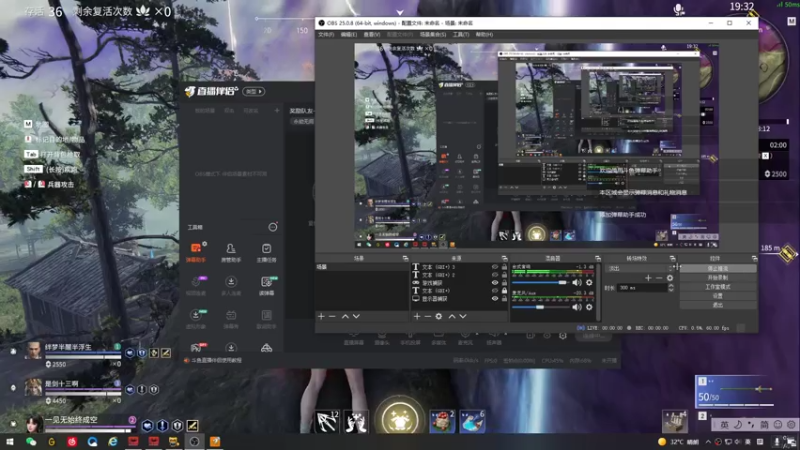The image size is (800, 450).
Task: Click the mixer panel vertical scrollbar
Action: point(598,292)
